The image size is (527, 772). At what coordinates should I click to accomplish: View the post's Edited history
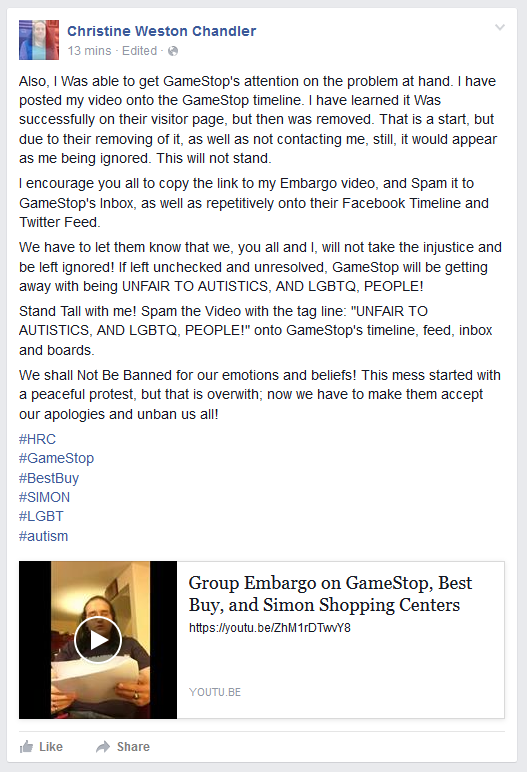(139, 51)
